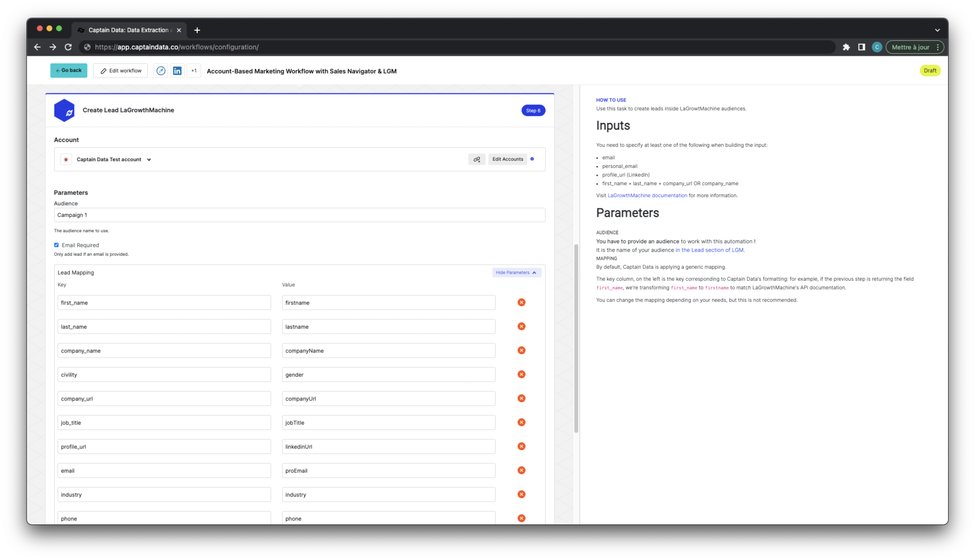Remove the profile_url mapping row
Image resolution: width=975 pixels, height=560 pixels.
pyautogui.click(x=521, y=446)
